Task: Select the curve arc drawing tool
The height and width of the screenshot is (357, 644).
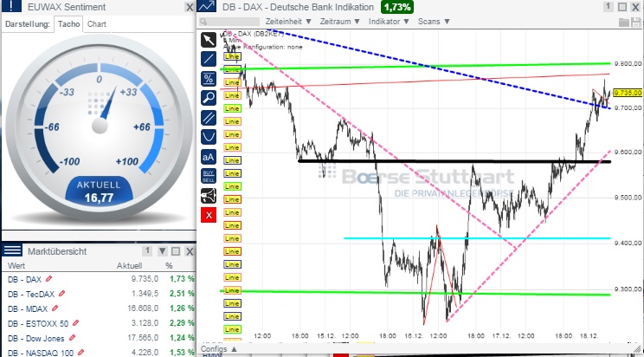Action: [x=208, y=136]
